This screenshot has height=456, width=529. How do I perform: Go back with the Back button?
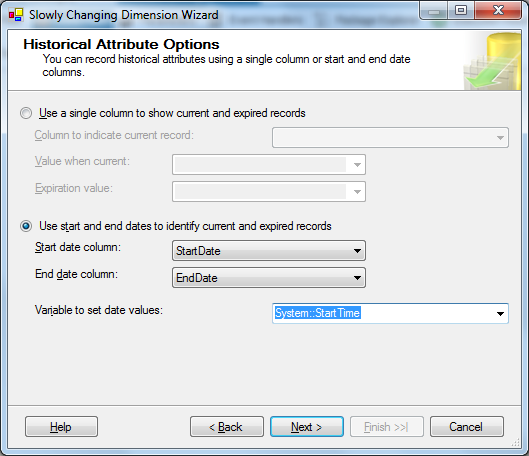point(227,427)
